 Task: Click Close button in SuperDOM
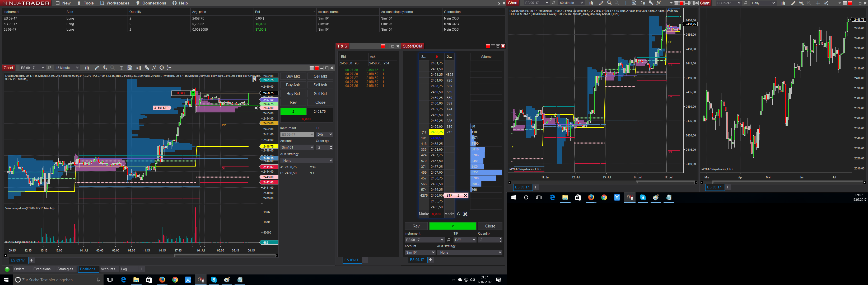(490, 226)
